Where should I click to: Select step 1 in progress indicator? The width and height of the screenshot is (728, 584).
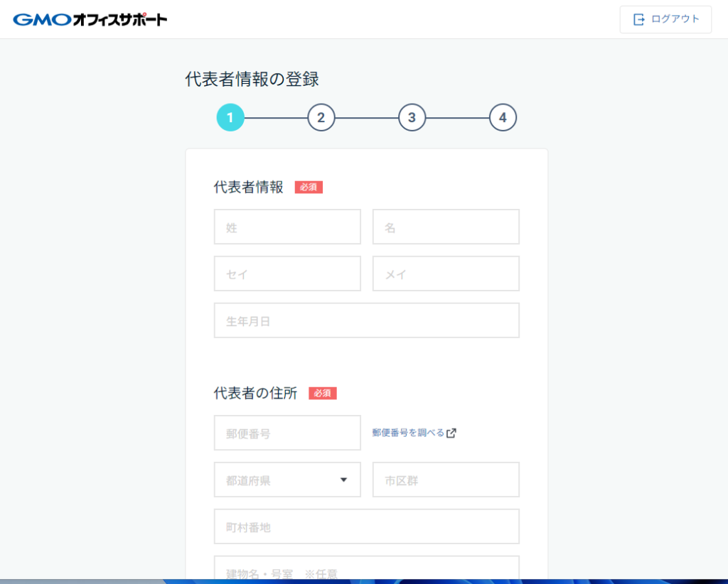click(230, 118)
